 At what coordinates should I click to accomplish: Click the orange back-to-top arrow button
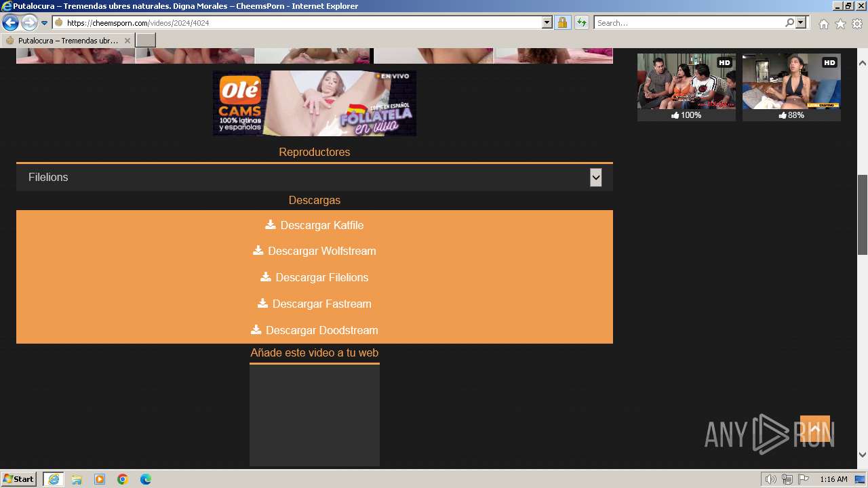point(815,429)
